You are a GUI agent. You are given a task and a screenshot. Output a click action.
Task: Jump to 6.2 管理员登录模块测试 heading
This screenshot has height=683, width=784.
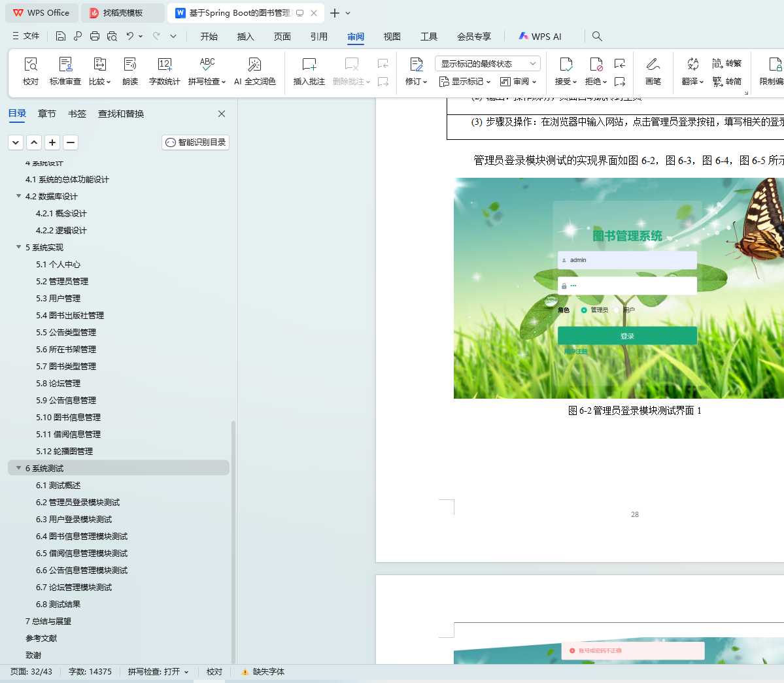click(78, 502)
